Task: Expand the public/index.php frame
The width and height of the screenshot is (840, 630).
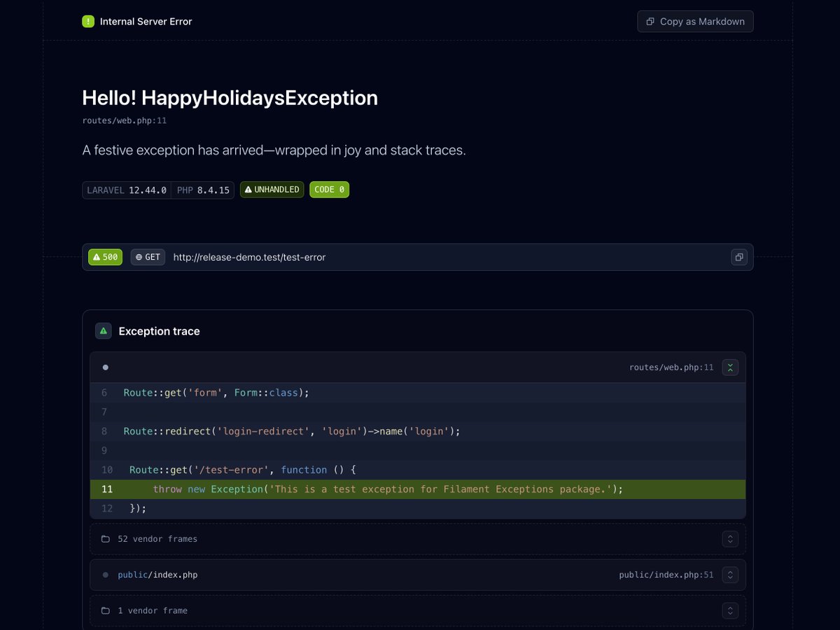Action: [730, 575]
